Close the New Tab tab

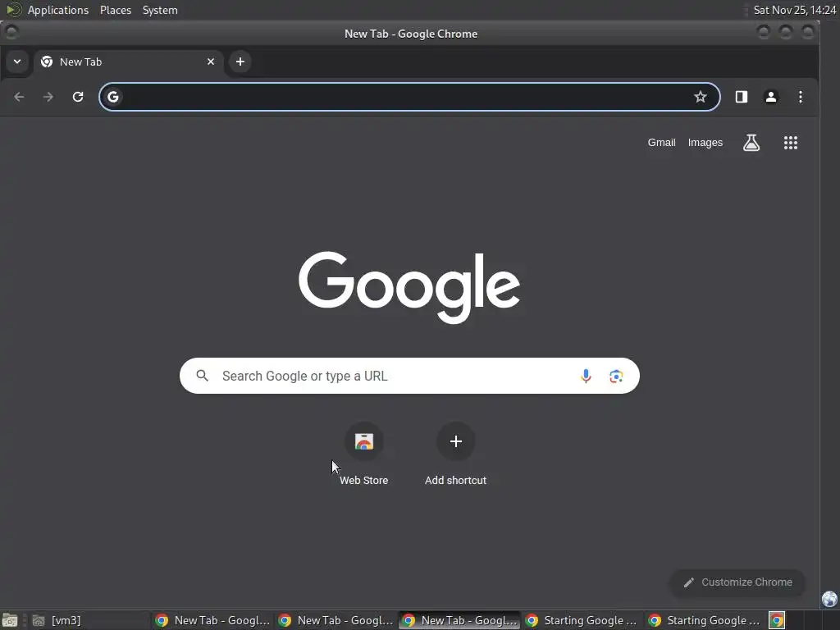tap(211, 62)
